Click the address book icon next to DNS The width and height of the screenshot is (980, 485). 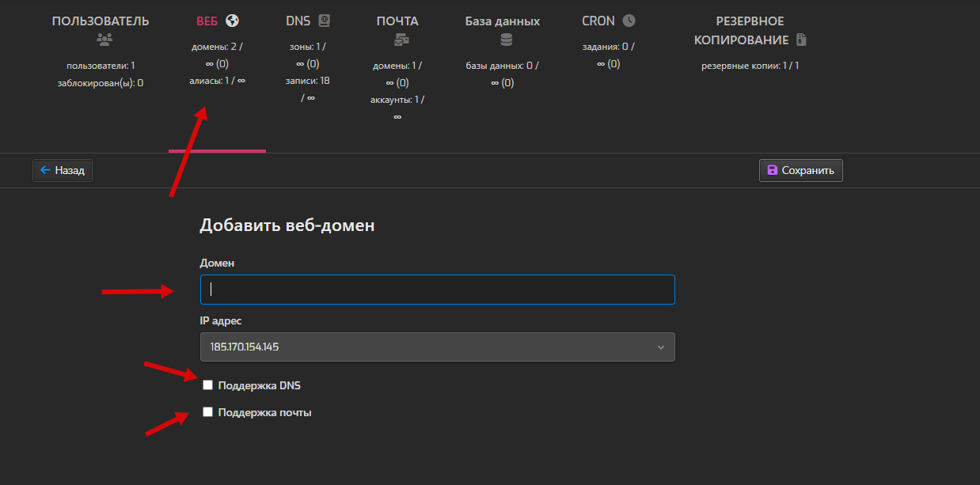coord(324,21)
